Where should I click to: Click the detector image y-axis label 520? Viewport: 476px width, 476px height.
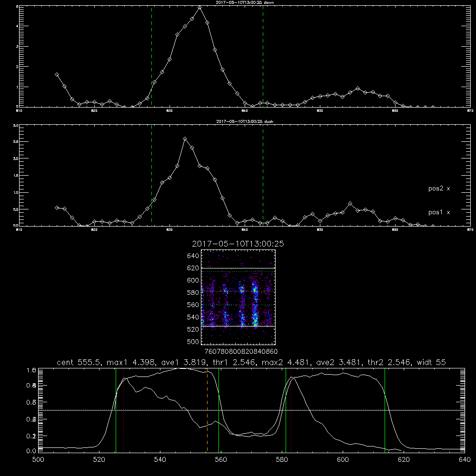[x=193, y=329]
